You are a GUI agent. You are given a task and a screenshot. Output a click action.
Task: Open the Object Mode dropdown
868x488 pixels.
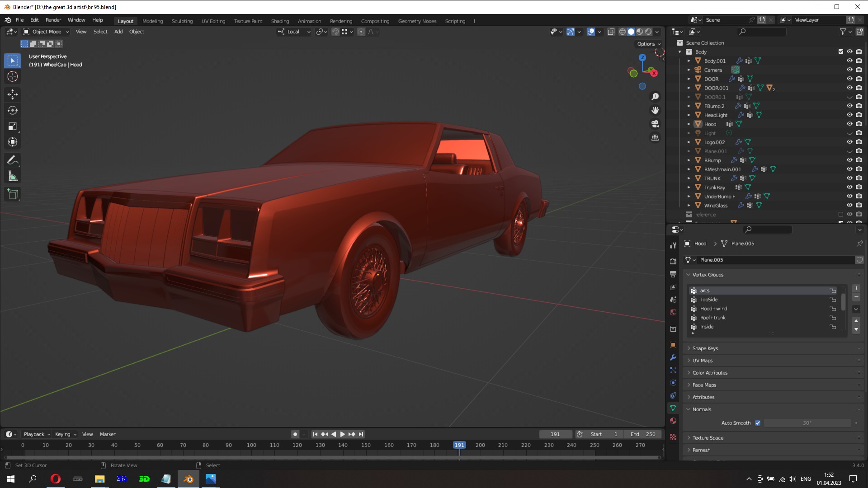46,32
